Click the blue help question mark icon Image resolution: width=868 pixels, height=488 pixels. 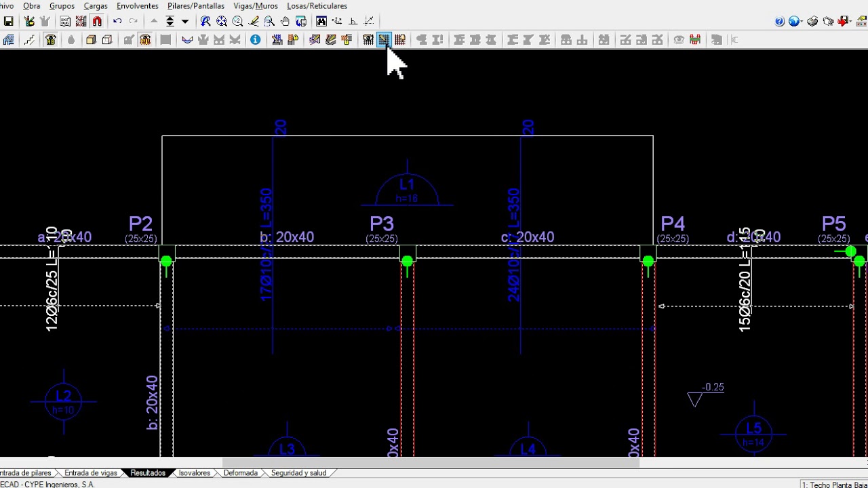point(780,22)
